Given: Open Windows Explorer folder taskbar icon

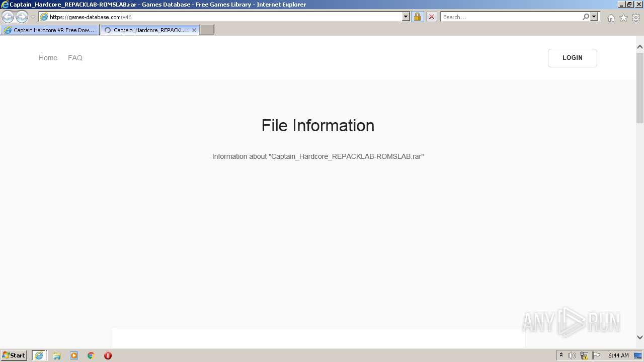Looking at the screenshot, I should pyautogui.click(x=57, y=355).
